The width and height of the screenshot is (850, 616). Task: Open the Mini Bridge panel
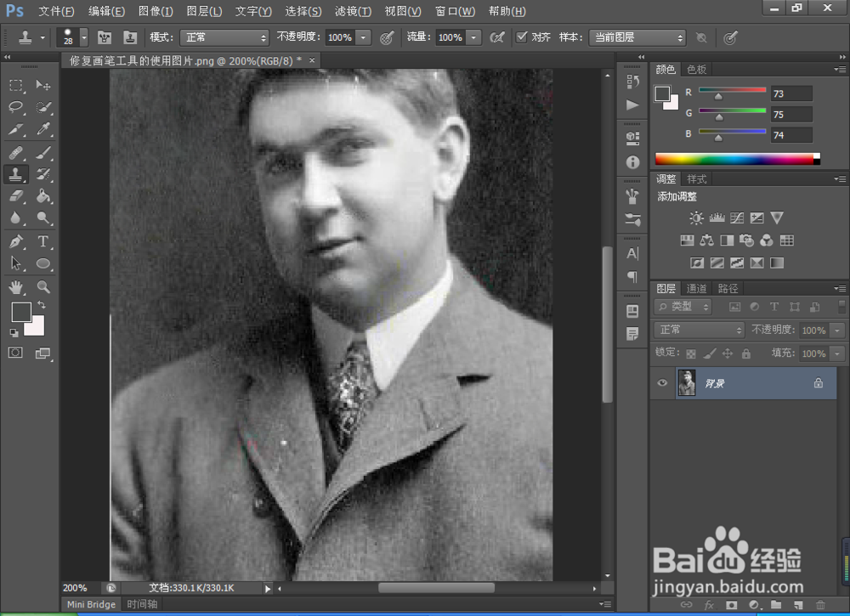click(91, 604)
